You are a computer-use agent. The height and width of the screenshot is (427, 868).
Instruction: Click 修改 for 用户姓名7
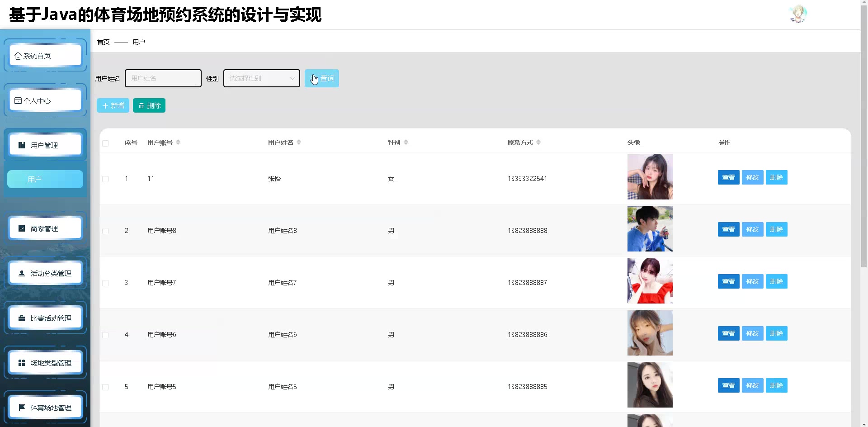pyautogui.click(x=753, y=281)
